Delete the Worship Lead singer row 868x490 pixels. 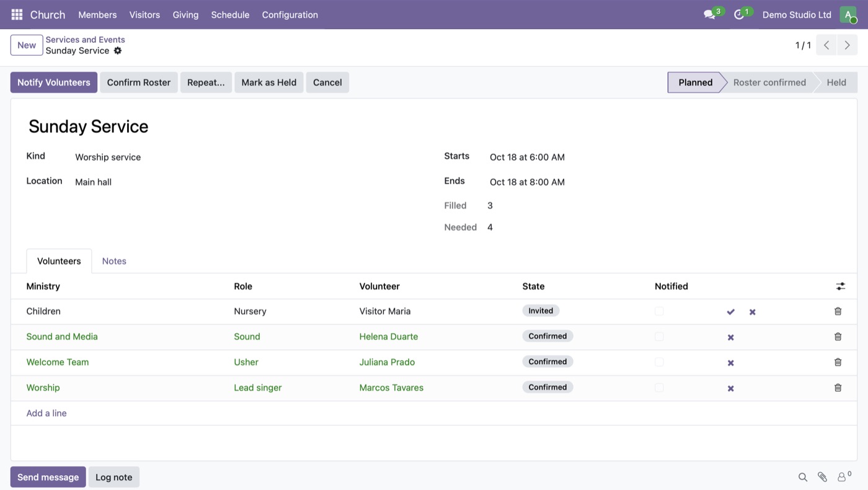pos(838,388)
